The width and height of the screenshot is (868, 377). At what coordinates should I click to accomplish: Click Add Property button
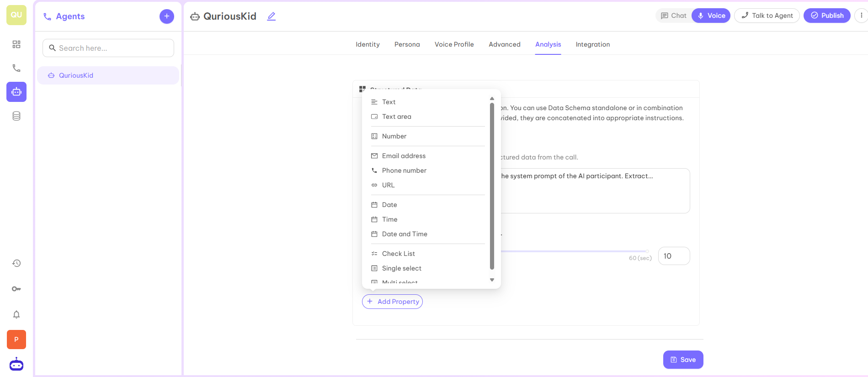tap(393, 302)
